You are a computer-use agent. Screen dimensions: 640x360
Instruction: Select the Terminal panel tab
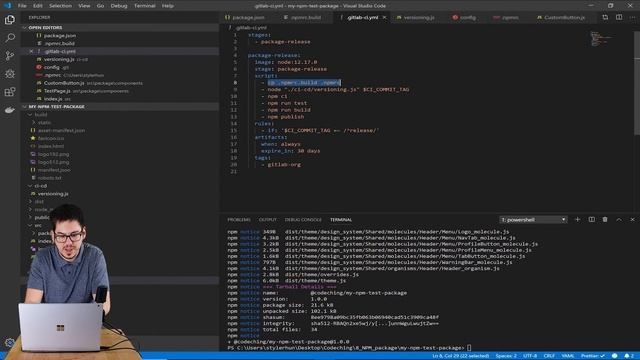341,220
